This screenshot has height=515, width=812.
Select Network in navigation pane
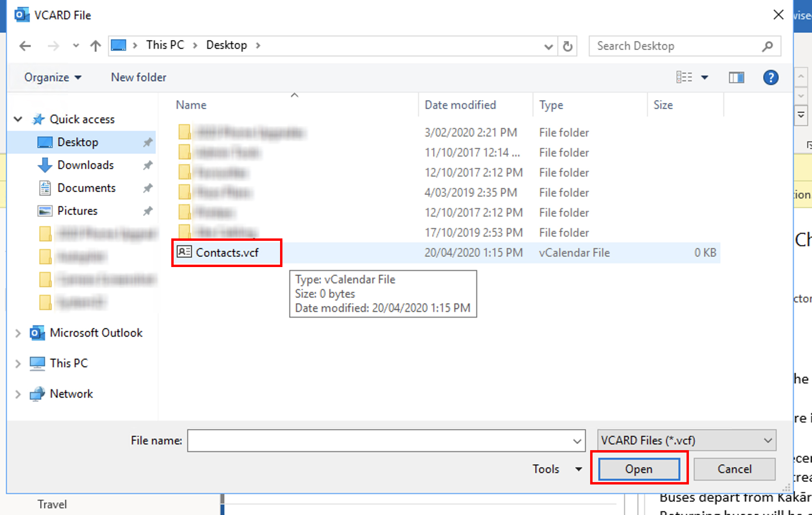point(71,394)
